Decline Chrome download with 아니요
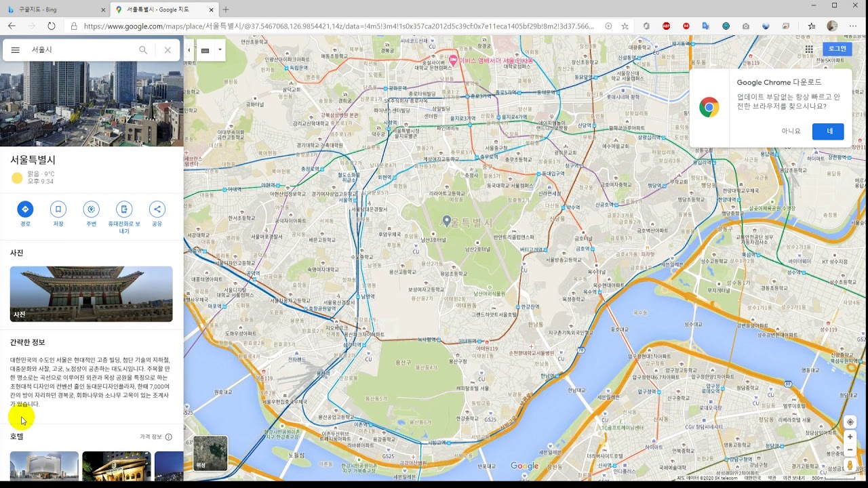 pyautogui.click(x=791, y=131)
